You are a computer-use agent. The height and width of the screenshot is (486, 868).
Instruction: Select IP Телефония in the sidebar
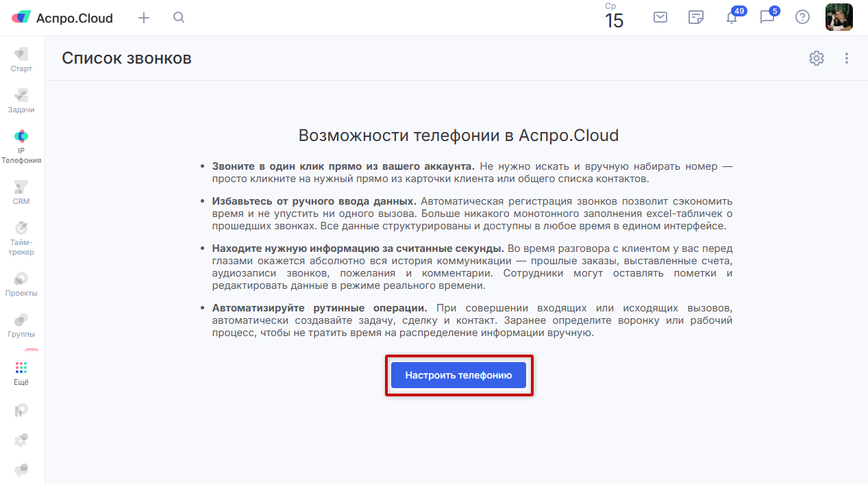(x=21, y=146)
